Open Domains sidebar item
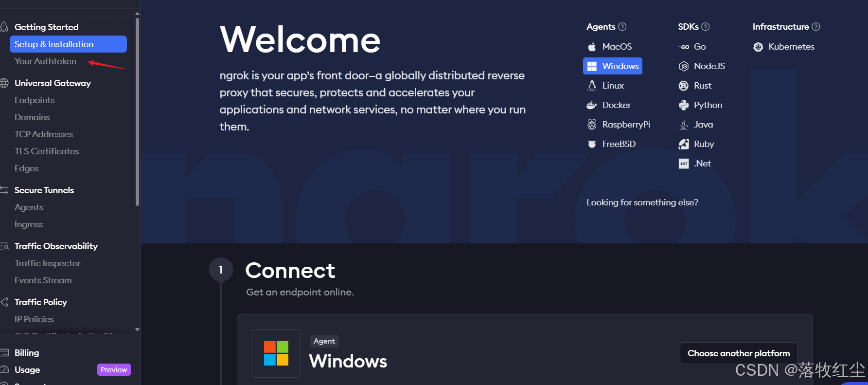Image resolution: width=868 pixels, height=385 pixels. click(32, 117)
